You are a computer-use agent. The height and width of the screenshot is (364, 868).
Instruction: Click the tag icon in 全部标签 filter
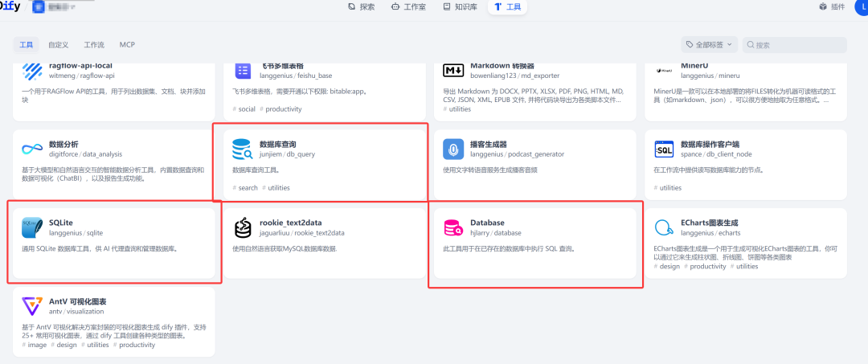[x=690, y=44]
